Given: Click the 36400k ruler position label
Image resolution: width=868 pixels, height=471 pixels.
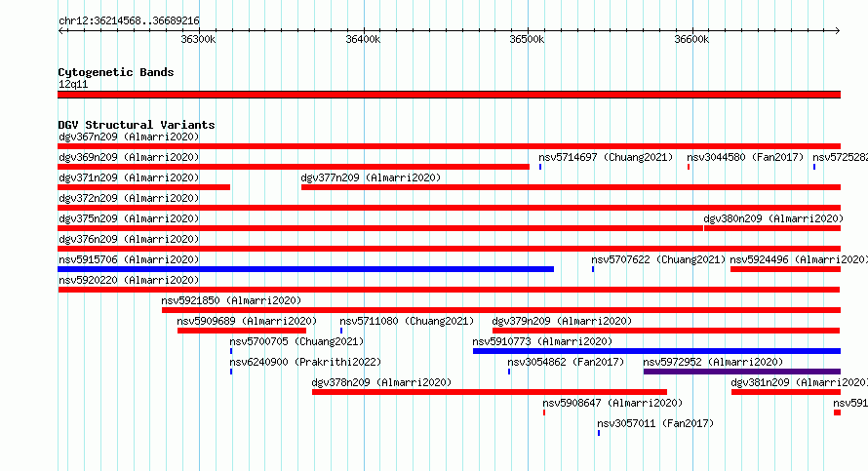Looking at the screenshot, I should (x=363, y=39).
